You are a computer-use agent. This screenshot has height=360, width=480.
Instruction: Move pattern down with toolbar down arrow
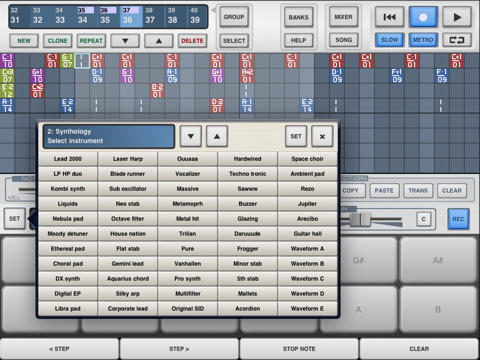tap(125, 41)
